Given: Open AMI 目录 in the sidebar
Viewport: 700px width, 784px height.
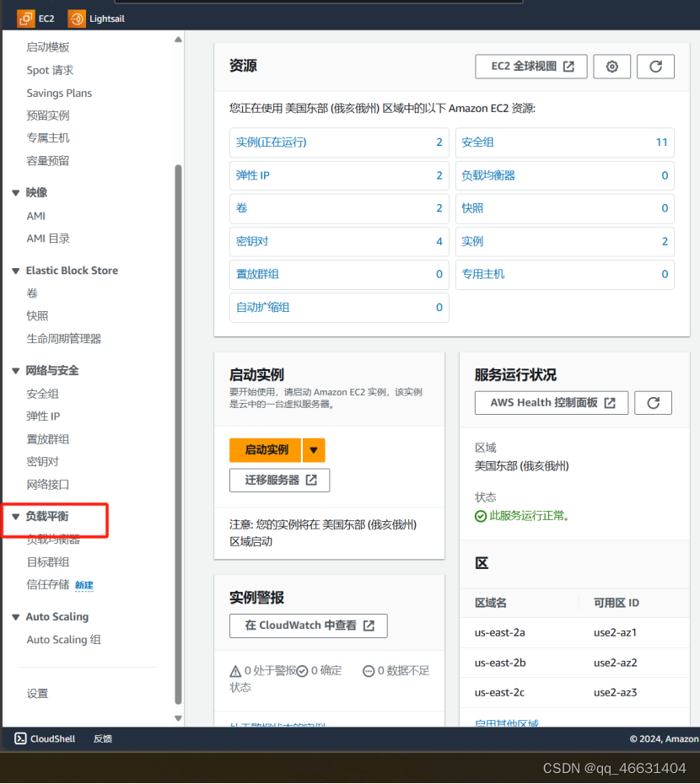Looking at the screenshot, I should 48,239.
